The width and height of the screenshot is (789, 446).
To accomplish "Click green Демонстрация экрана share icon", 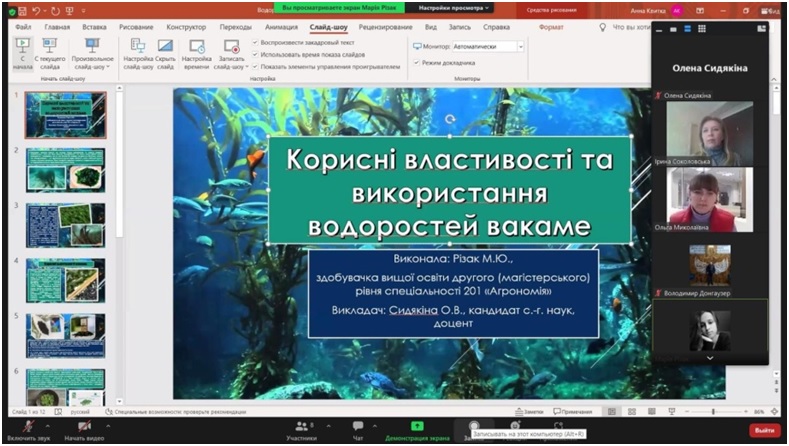I will tap(417, 426).
